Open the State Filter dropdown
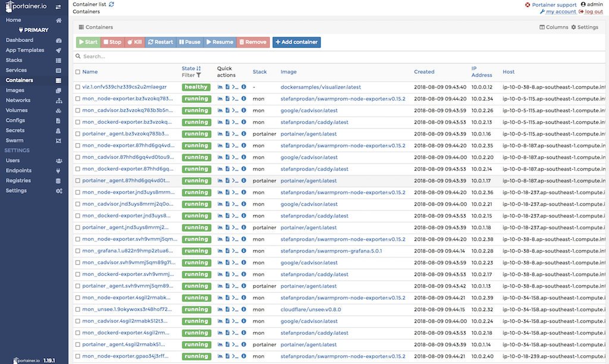The image size is (609, 364). (192, 75)
